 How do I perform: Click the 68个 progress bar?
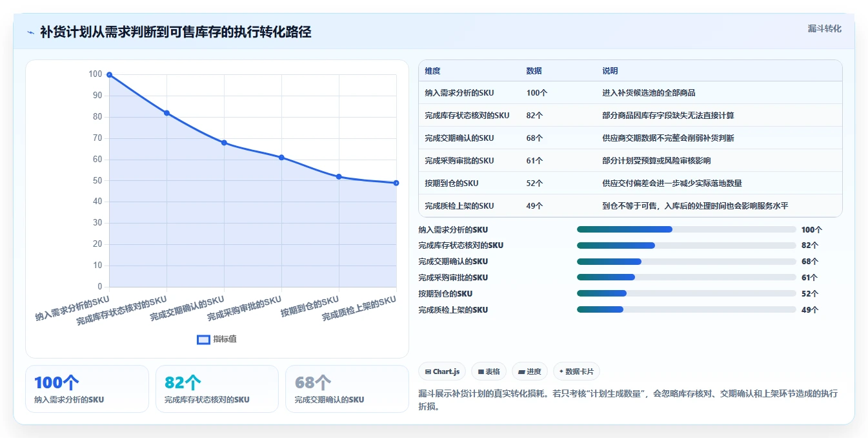pyautogui.click(x=687, y=262)
